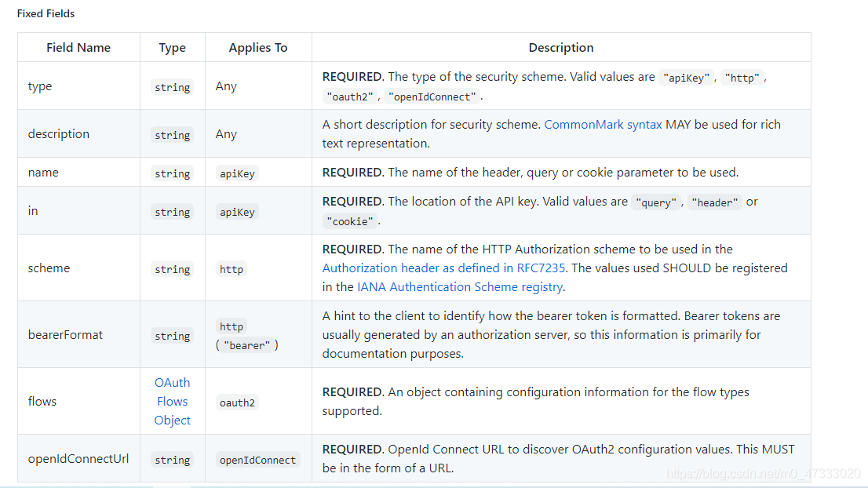Screen dimensions: 868x488
Task: Select the openIdConnectUrl field name cell
Action: point(78,458)
